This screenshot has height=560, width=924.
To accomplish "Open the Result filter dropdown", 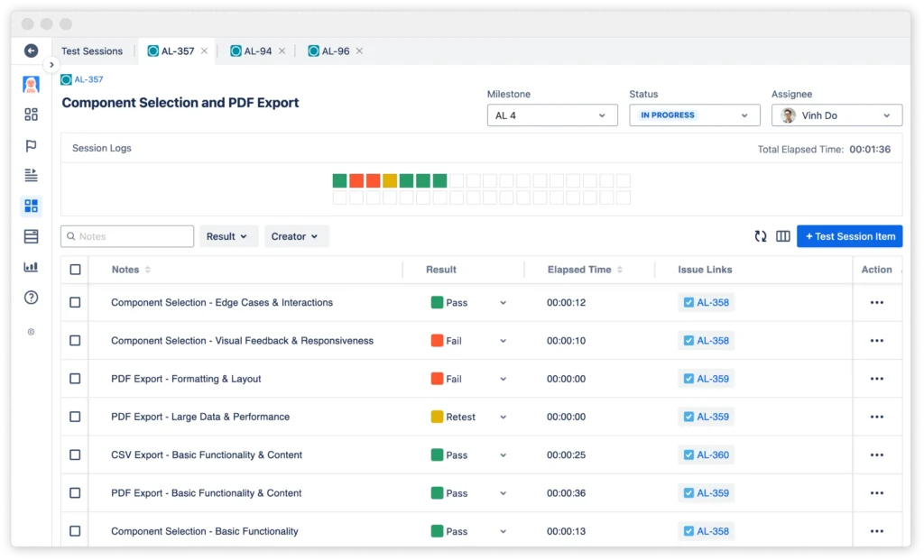I will tap(228, 236).
